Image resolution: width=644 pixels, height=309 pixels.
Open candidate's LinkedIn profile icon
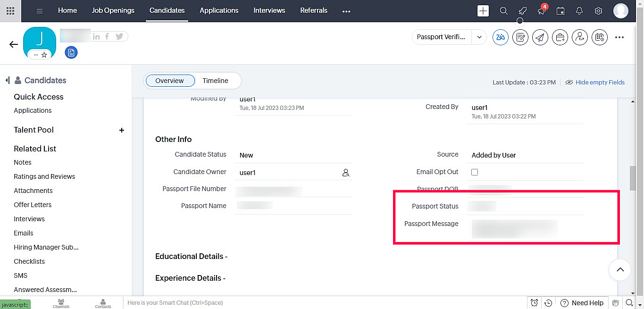point(96,36)
